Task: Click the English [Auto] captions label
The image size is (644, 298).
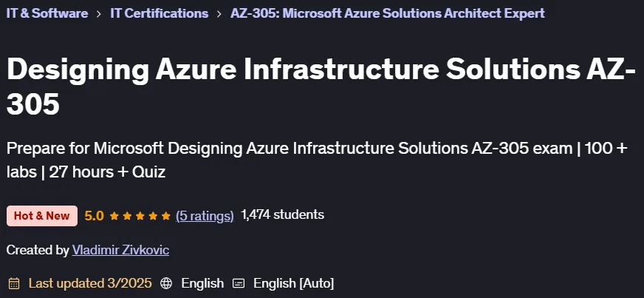Action: (x=294, y=283)
